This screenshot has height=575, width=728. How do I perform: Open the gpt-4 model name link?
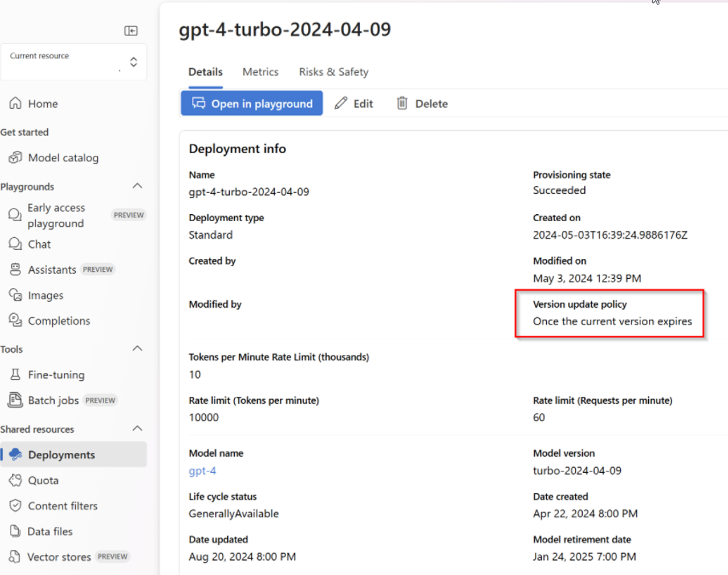pos(202,470)
